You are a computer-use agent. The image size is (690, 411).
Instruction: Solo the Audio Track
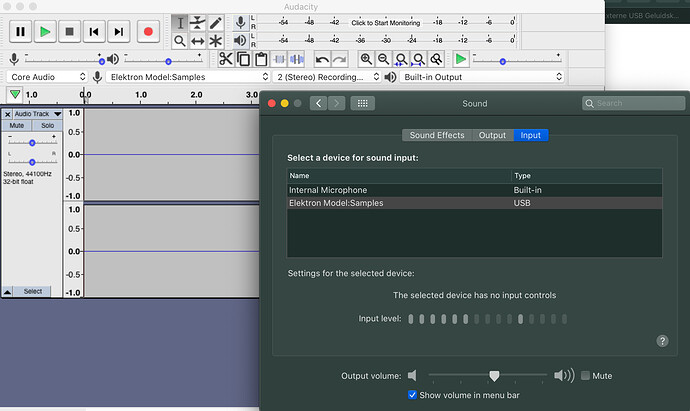pos(47,126)
